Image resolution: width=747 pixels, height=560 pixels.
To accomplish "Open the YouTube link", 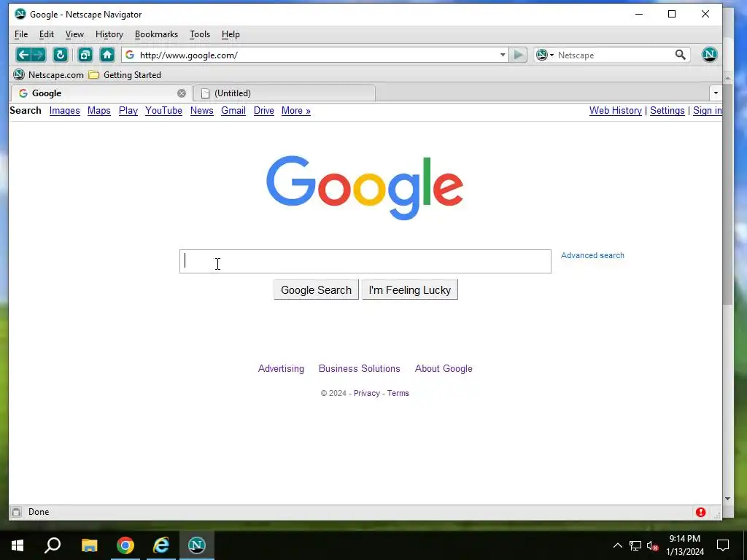I will pyautogui.click(x=163, y=111).
